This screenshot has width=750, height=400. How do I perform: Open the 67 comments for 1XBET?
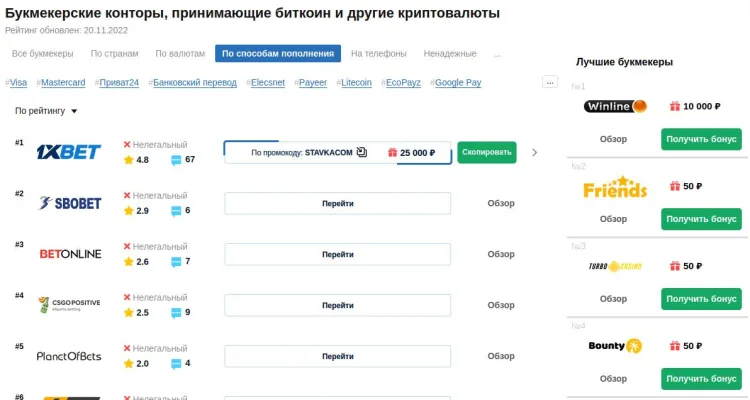pyautogui.click(x=183, y=160)
